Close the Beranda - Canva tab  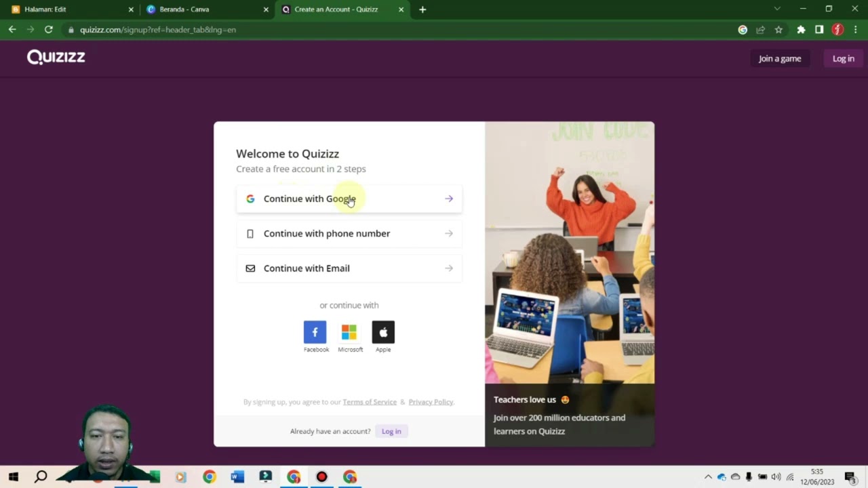pos(266,9)
